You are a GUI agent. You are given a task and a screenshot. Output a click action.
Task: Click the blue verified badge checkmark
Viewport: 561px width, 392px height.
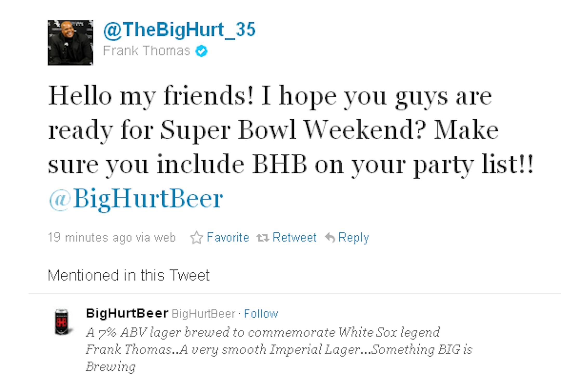click(202, 51)
